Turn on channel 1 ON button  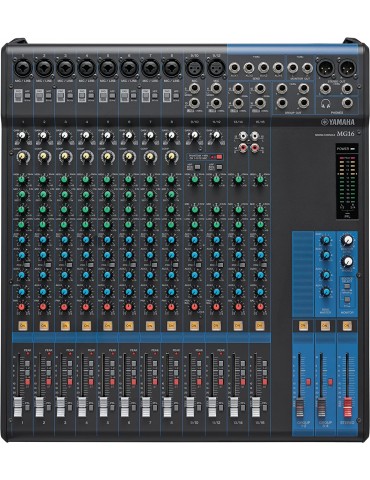(x=23, y=325)
